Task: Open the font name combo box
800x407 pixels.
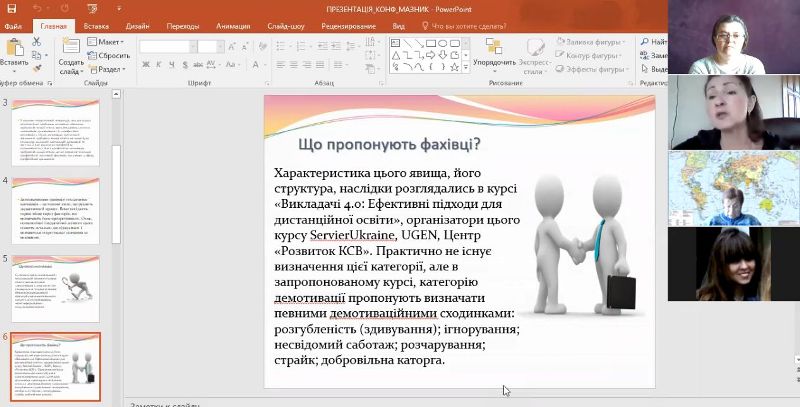Action: pos(166,46)
